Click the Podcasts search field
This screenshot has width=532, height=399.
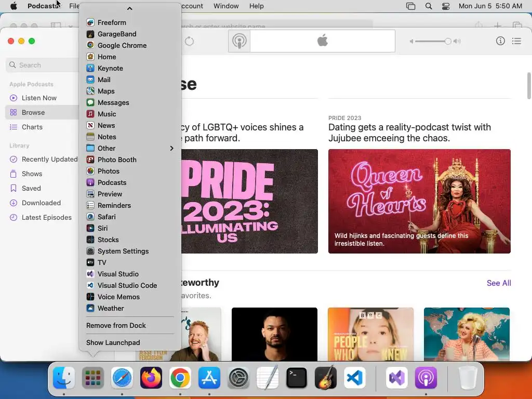point(43,65)
